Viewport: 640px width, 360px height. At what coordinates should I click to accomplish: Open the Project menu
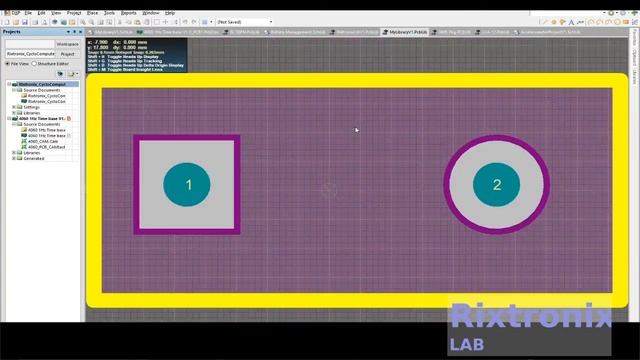click(74, 13)
